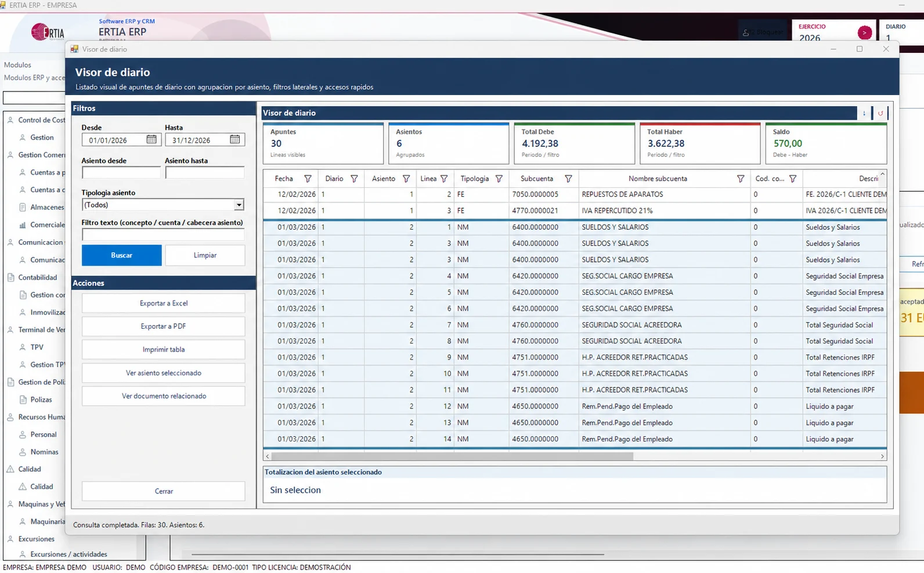Focus the Asiento hasta input field
This screenshot has height=573, width=924.
[205, 173]
